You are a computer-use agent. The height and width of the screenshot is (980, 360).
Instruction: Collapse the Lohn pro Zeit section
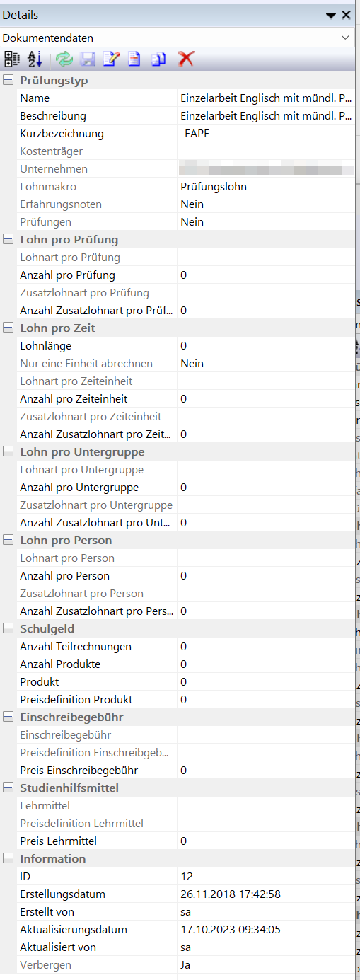tap(8, 328)
